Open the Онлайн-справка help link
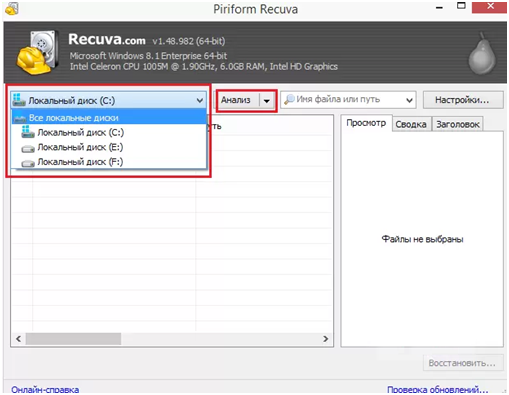Image resolution: width=509 pixels, height=395 pixels. pyautogui.click(x=45, y=390)
